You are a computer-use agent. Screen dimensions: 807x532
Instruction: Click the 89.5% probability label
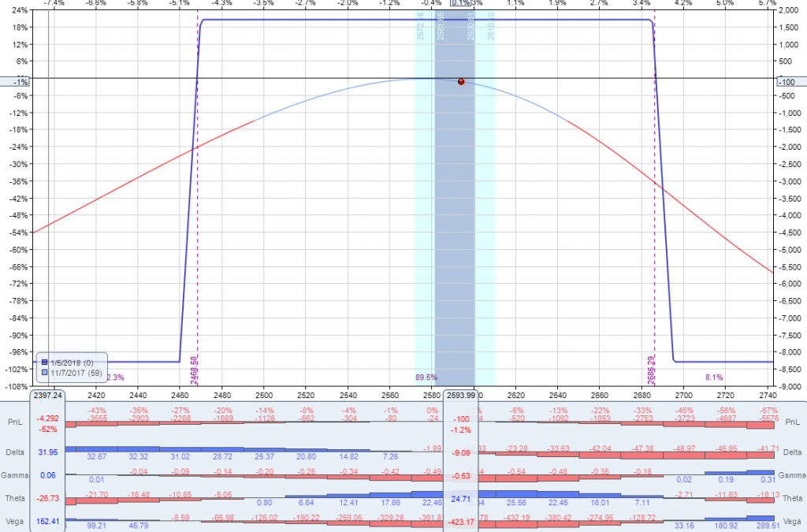pyautogui.click(x=426, y=378)
